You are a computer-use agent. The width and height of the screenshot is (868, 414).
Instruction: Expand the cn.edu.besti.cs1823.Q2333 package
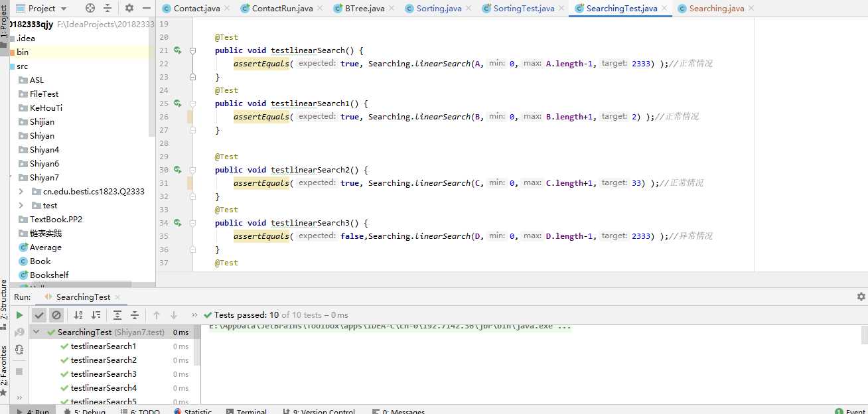pyautogui.click(x=21, y=192)
